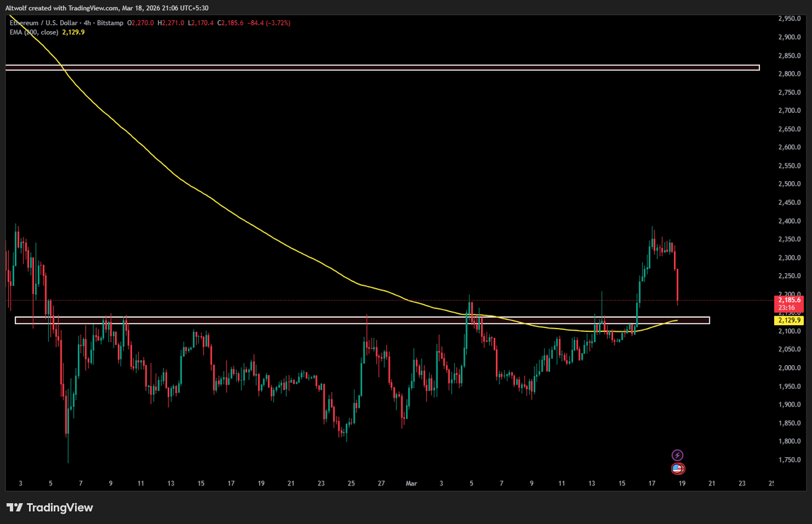Viewport: 812px width, 524px height.
Task: Click the purple lightning event icon
Action: [x=677, y=455]
